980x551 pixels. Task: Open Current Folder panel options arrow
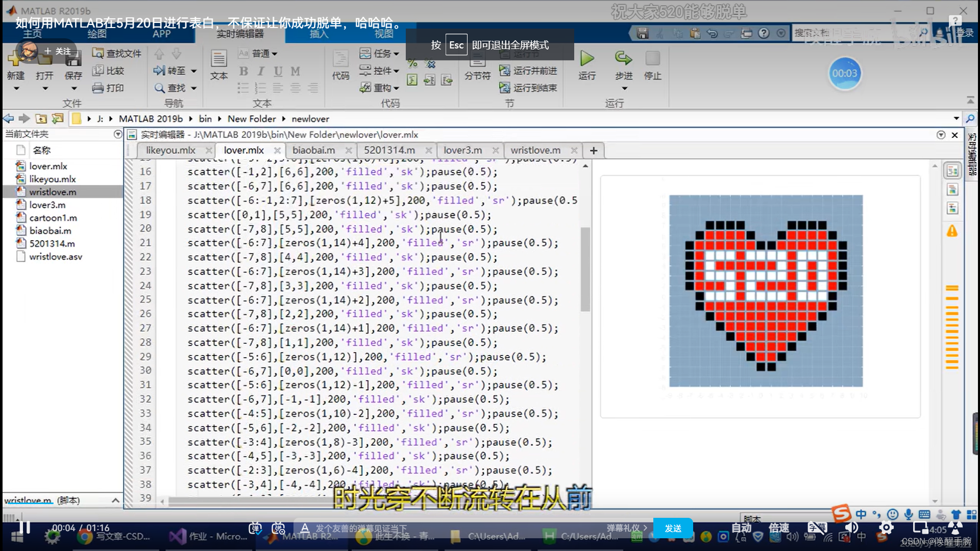(118, 134)
